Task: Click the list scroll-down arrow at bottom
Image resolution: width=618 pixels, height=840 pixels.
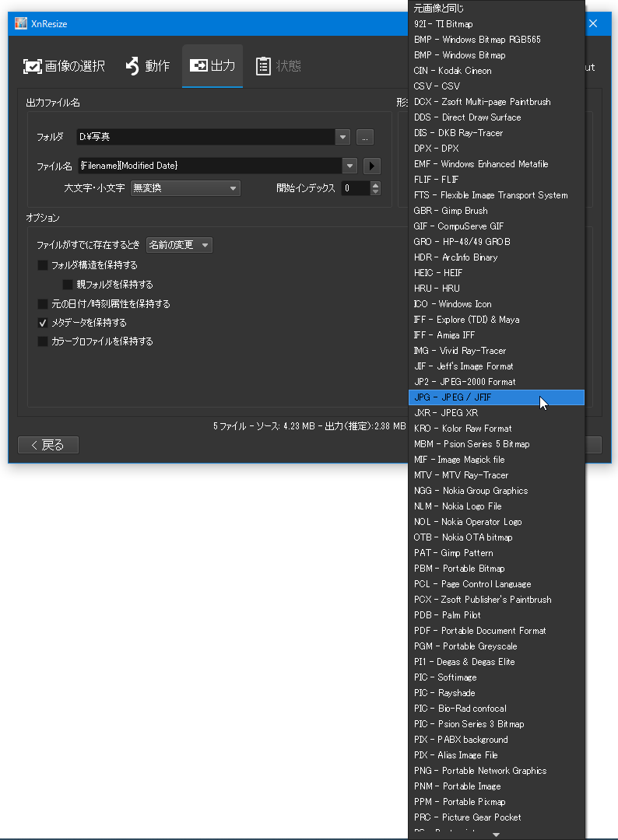Action: [497, 835]
